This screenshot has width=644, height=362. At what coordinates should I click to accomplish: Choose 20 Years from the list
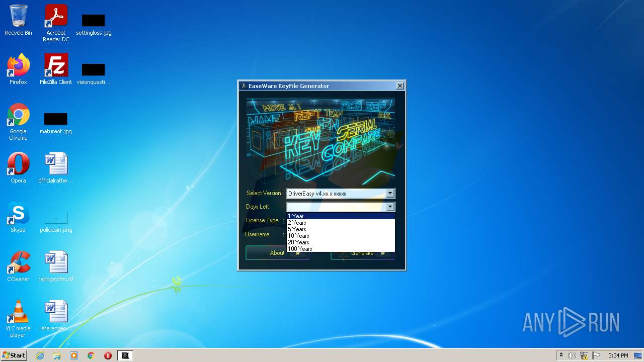(x=341, y=242)
